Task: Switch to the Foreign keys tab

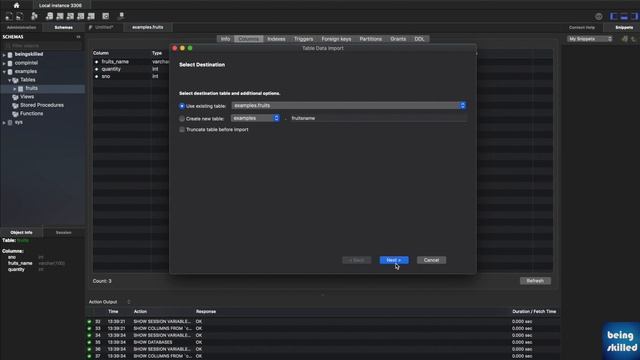Action: click(x=336, y=39)
